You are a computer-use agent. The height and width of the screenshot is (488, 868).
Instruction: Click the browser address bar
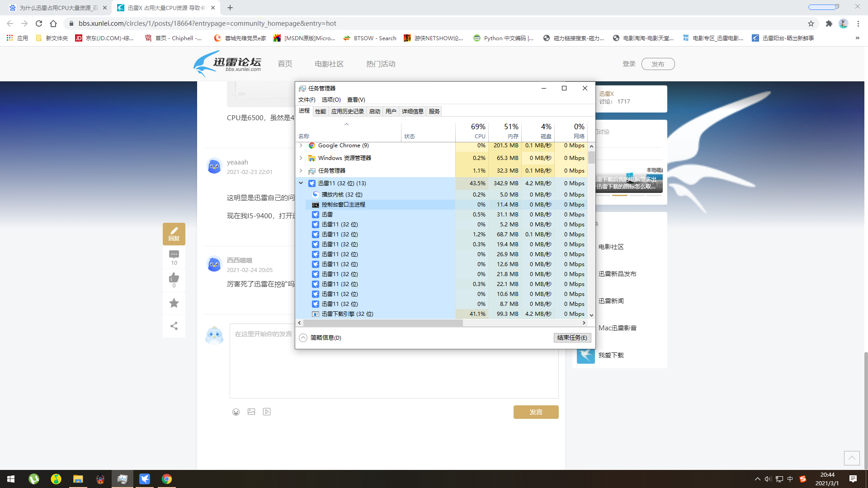coord(434,23)
